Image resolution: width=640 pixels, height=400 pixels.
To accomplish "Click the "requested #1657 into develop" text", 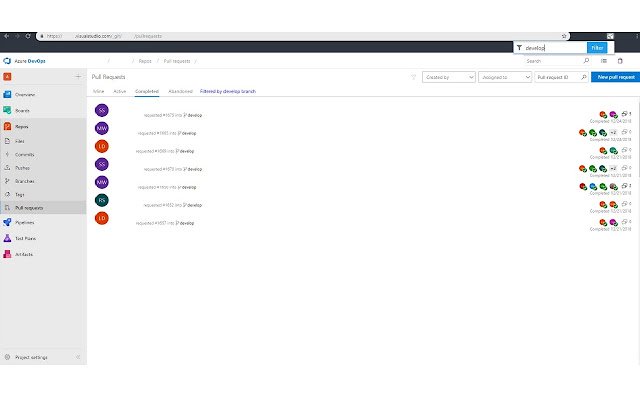I will [165, 223].
